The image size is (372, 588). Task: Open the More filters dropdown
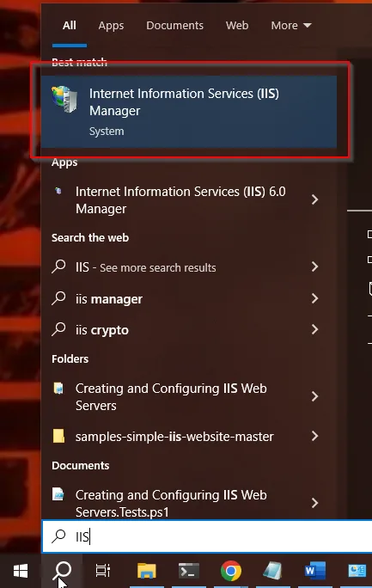pos(291,26)
